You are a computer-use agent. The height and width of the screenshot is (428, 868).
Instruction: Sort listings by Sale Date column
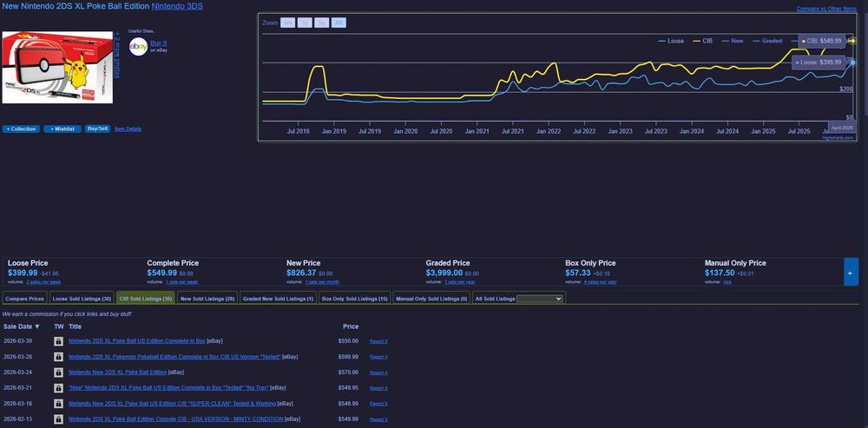[22, 326]
